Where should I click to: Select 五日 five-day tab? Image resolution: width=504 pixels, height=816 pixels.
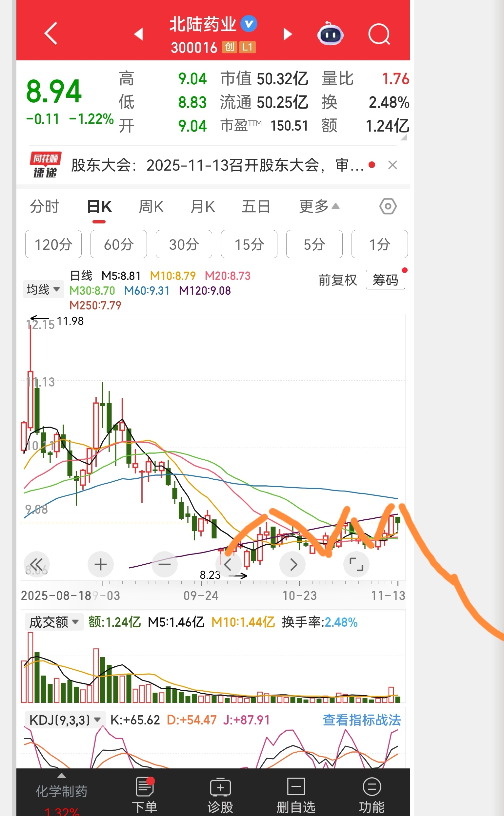(256, 206)
